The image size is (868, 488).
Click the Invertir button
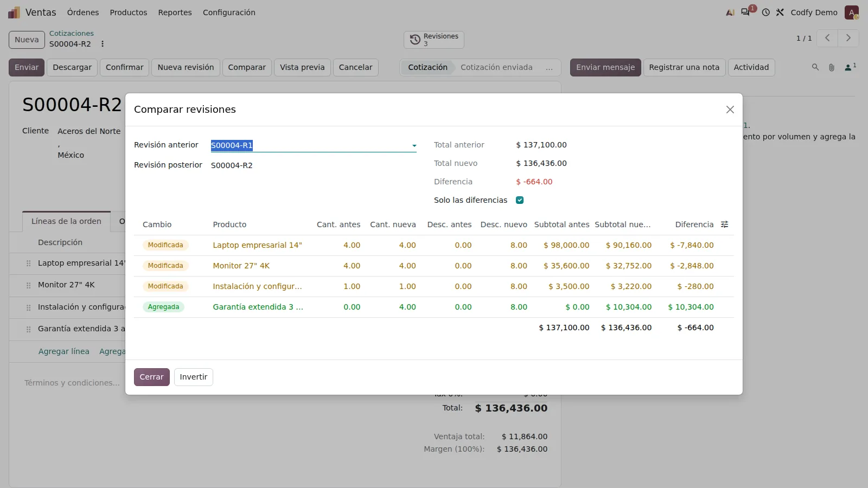(194, 377)
